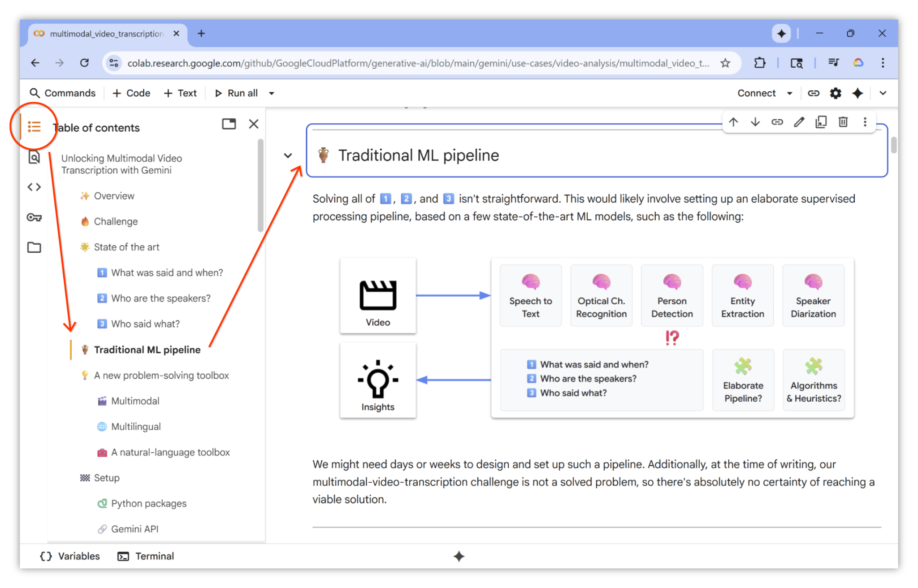The height and width of the screenshot is (588, 918).
Task: Toggle the Variables panel
Action: tap(70, 556)
